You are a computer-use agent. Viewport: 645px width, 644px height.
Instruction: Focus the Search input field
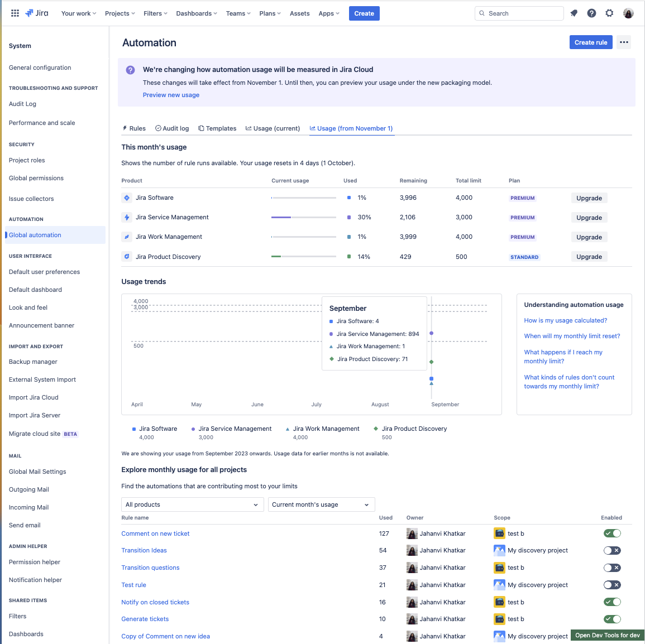[x=519, y=13]
